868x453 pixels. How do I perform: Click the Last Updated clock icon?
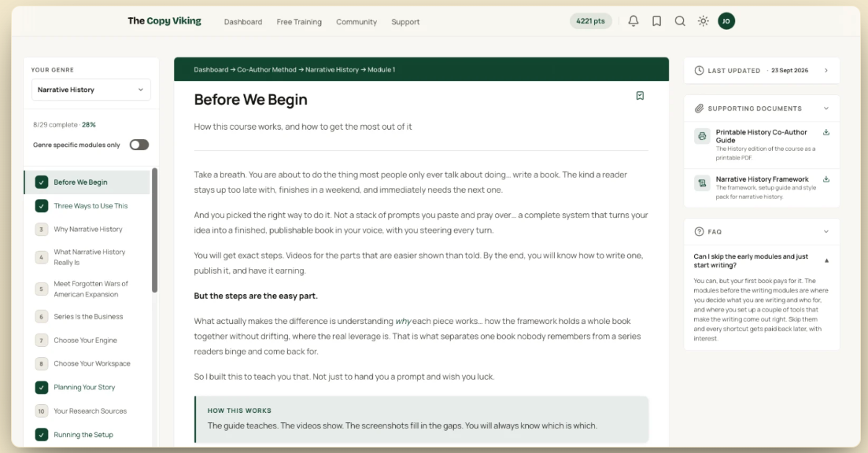[x=699, y=71]
